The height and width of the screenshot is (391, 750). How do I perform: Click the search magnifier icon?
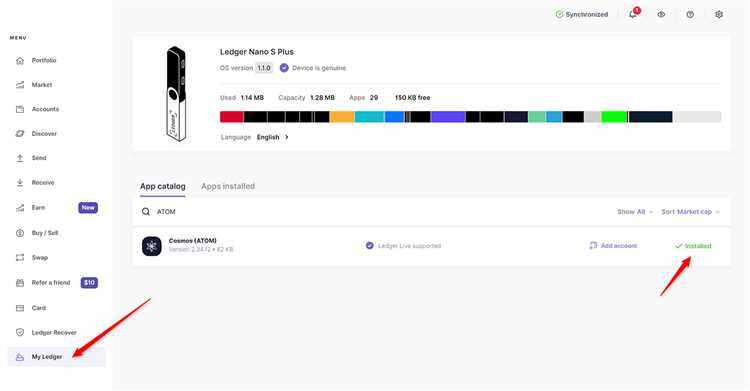pyautogui.click(x=146, y=212)
